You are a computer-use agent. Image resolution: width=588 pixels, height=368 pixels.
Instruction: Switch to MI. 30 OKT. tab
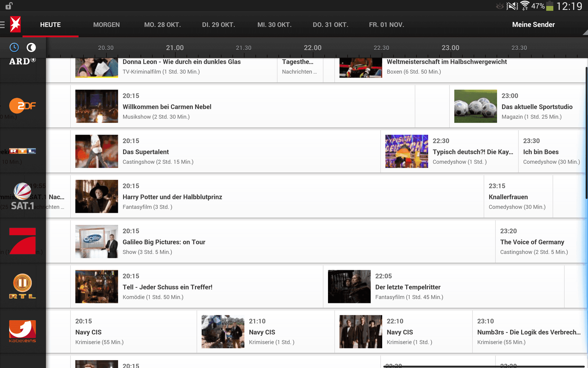tap(274, 25)
